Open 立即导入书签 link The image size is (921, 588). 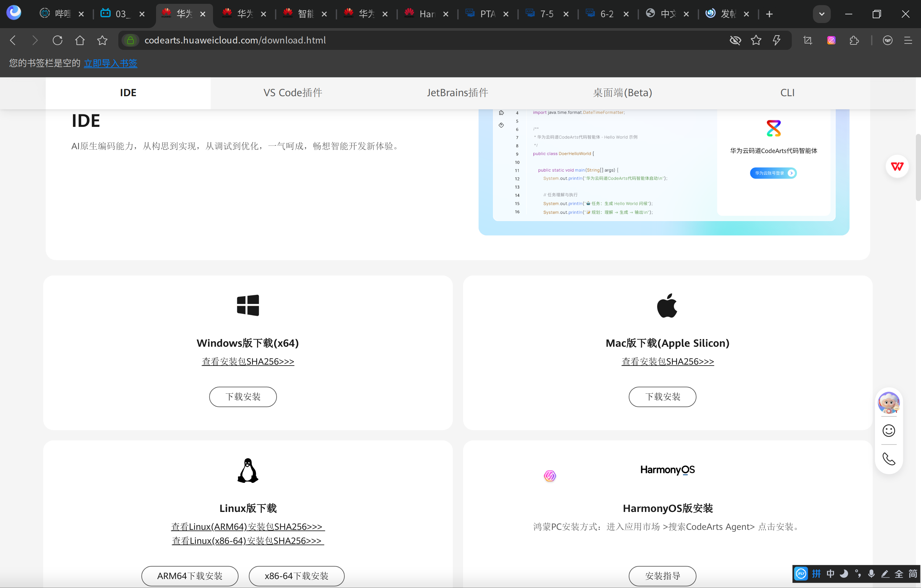pos(111,63)
